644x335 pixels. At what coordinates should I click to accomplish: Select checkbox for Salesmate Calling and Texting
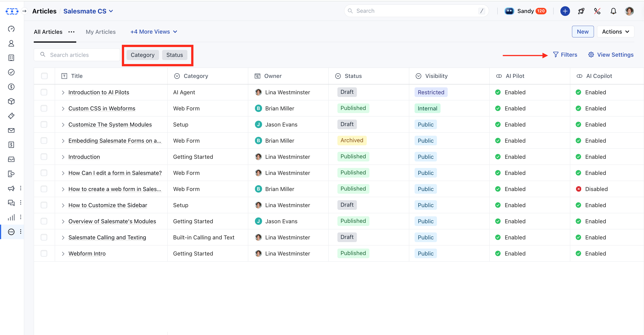(x=44, y=237)
